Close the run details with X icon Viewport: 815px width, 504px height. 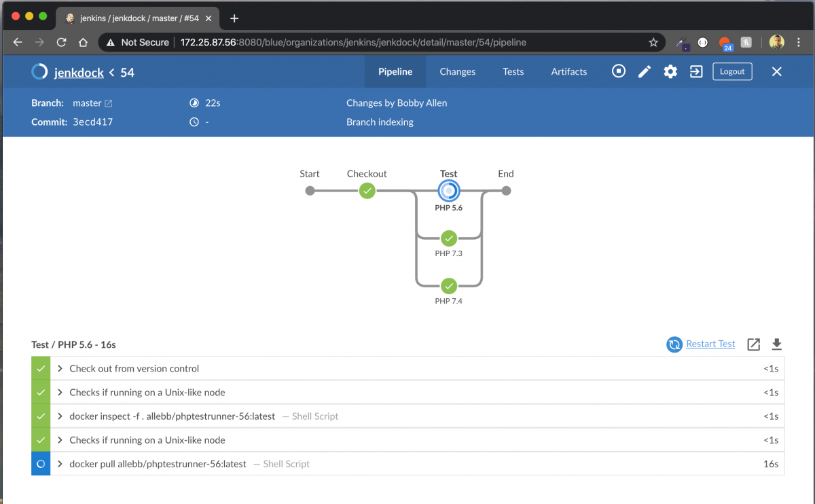click(777, 71)
